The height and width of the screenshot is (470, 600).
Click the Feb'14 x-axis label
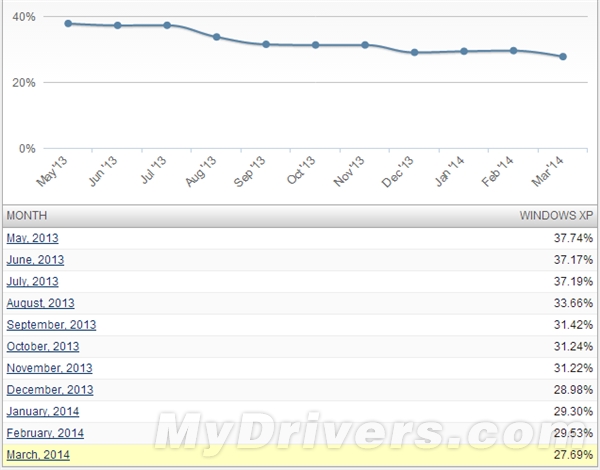(x=497, y=171)
